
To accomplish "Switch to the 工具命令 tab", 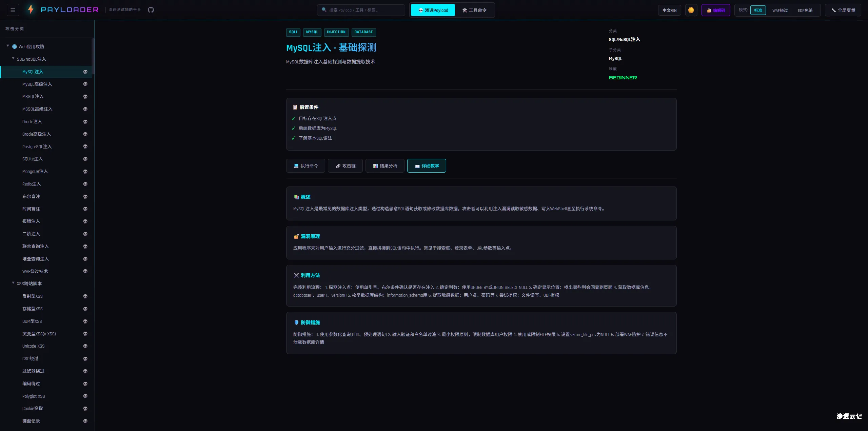I will pos(475,10).
